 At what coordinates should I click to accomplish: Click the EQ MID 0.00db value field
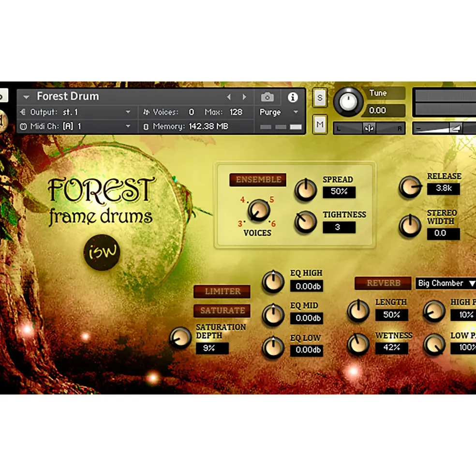(306, 318)
